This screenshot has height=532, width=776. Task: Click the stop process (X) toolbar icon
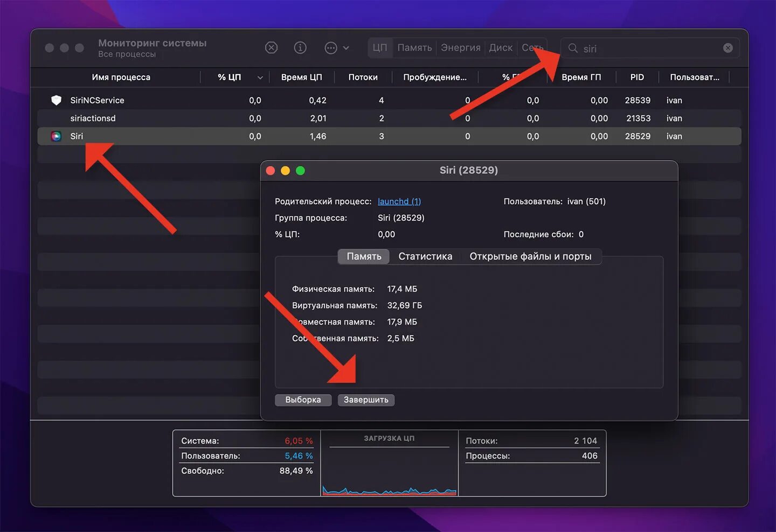coord(272,48)
